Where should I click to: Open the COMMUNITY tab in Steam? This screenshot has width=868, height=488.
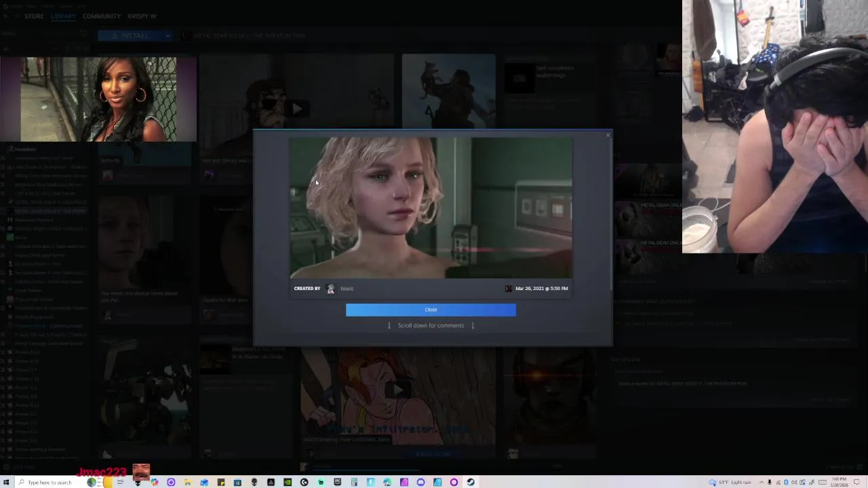coord(102,16)
